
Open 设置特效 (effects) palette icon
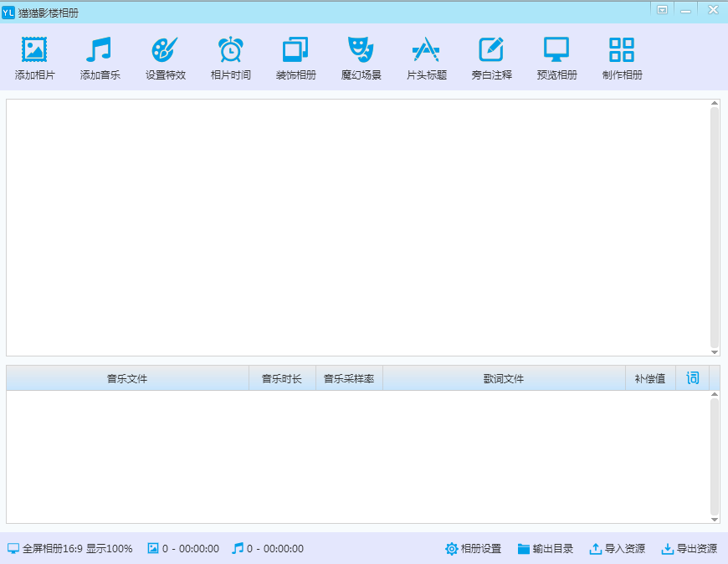[165, 49]
